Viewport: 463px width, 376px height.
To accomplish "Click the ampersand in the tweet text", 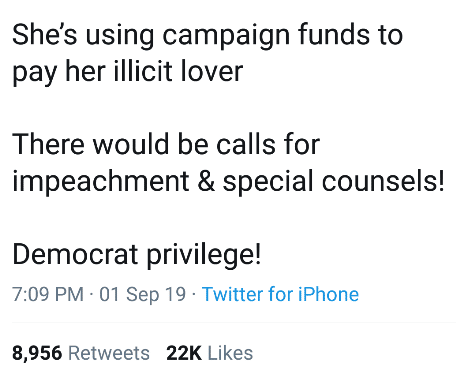I will pos(206,181).
